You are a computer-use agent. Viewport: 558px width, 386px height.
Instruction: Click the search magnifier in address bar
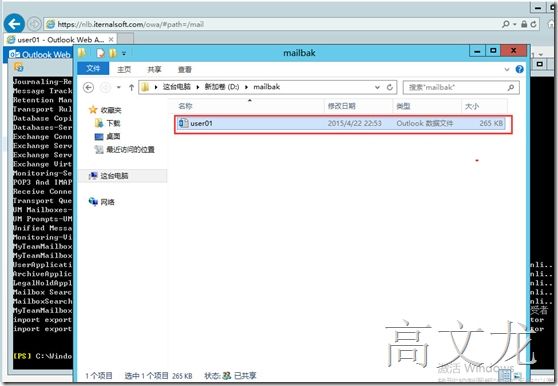pos(505,24)
